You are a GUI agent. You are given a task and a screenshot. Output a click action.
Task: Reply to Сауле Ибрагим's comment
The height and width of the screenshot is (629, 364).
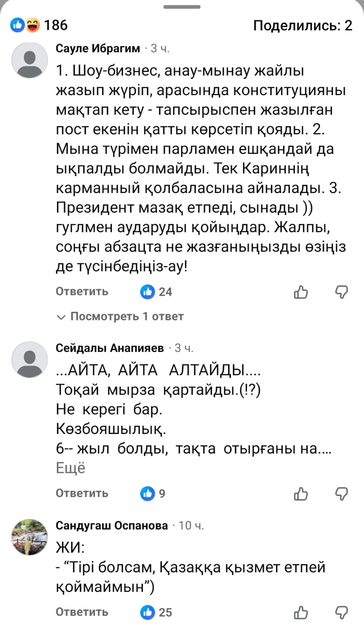point(82,292)
